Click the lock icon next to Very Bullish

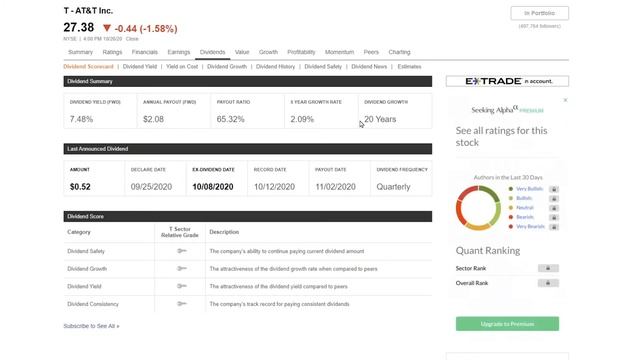554,189
